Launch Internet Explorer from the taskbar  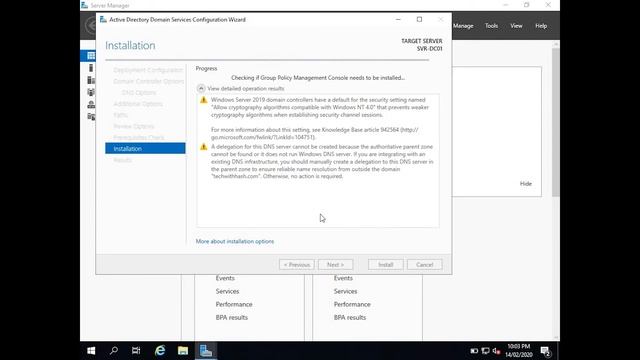click(160, 351)
